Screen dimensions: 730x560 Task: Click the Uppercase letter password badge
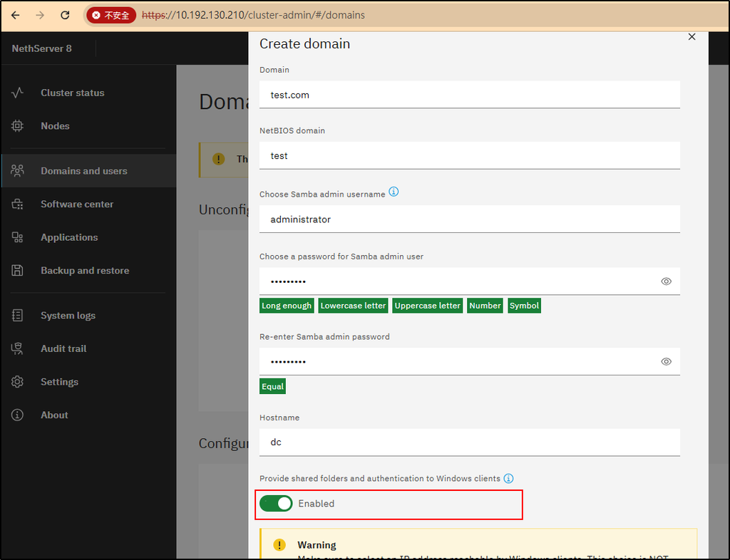pos(428,306)
